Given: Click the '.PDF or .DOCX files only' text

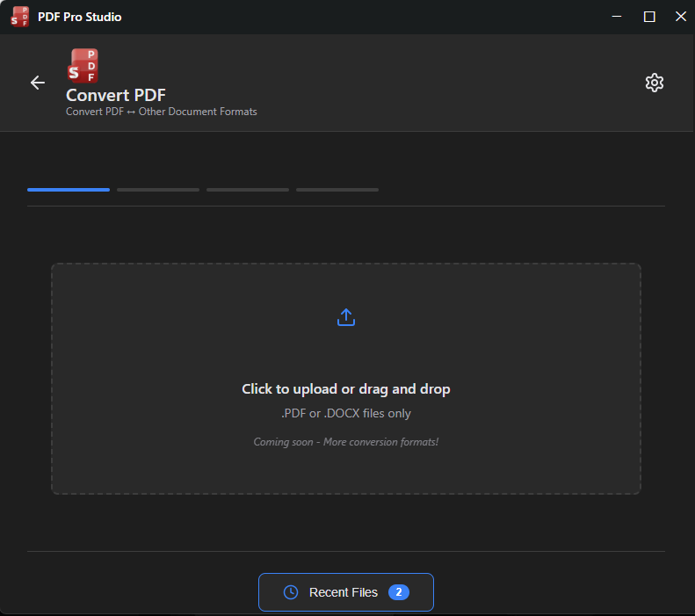Looking at the screenshot, I should coord(346,413).
